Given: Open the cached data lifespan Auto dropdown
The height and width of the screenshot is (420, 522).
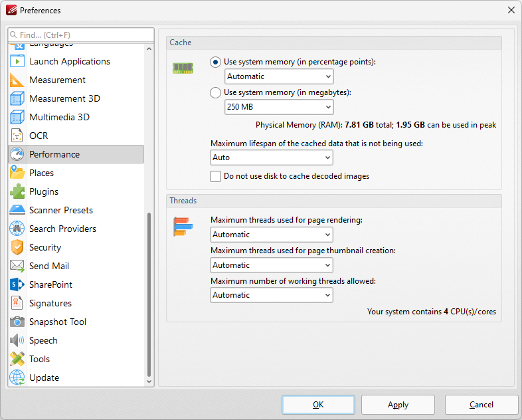Looking at the screenshot, I should click(272, 157).
